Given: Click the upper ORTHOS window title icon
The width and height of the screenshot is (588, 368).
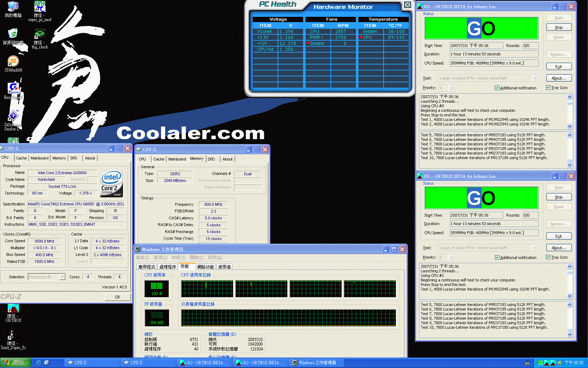Looking at the screenshot, I should coord(420,6).
